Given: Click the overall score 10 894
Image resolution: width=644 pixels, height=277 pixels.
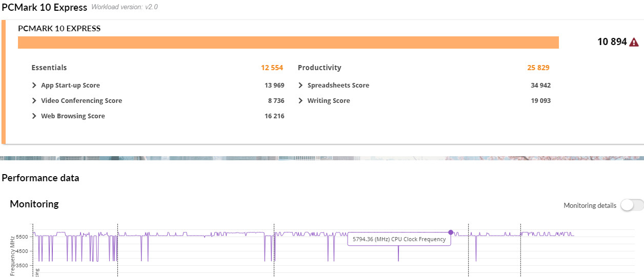Looking at the screenshot, I should pyautogui.click(x=612, y=42).
